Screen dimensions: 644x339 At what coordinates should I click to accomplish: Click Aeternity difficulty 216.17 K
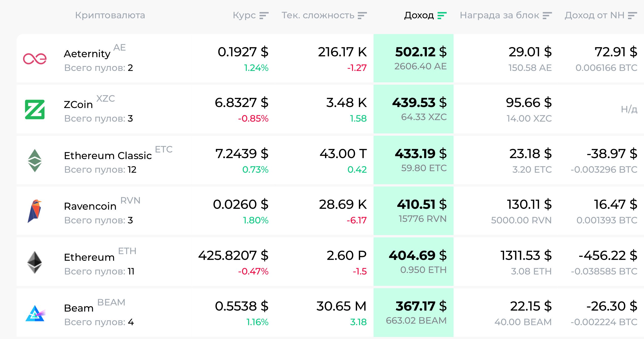342,52
